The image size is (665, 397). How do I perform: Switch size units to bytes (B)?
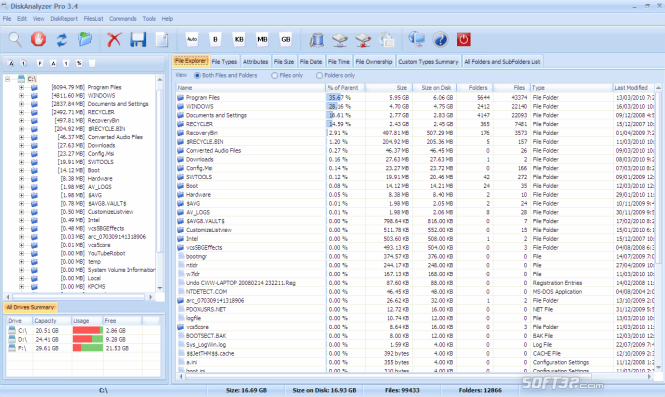215,39
